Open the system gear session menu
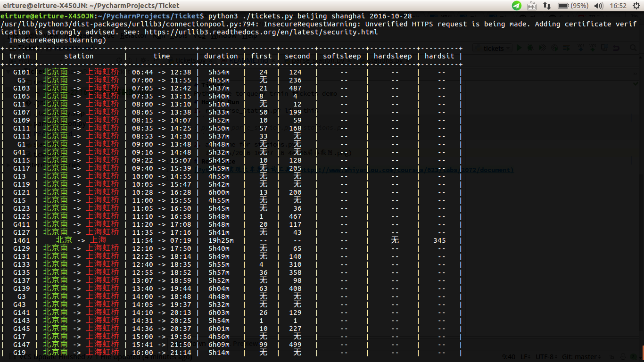The image size is (644, 362). 636,6
